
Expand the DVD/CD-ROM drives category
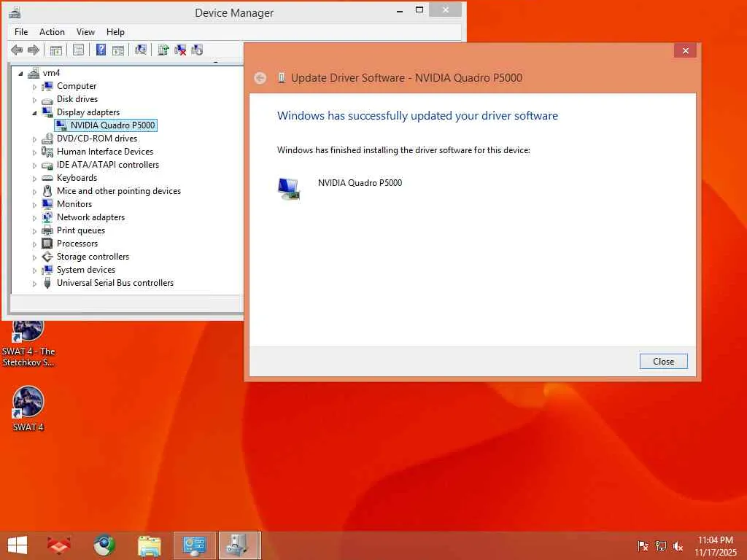point(34,139)
